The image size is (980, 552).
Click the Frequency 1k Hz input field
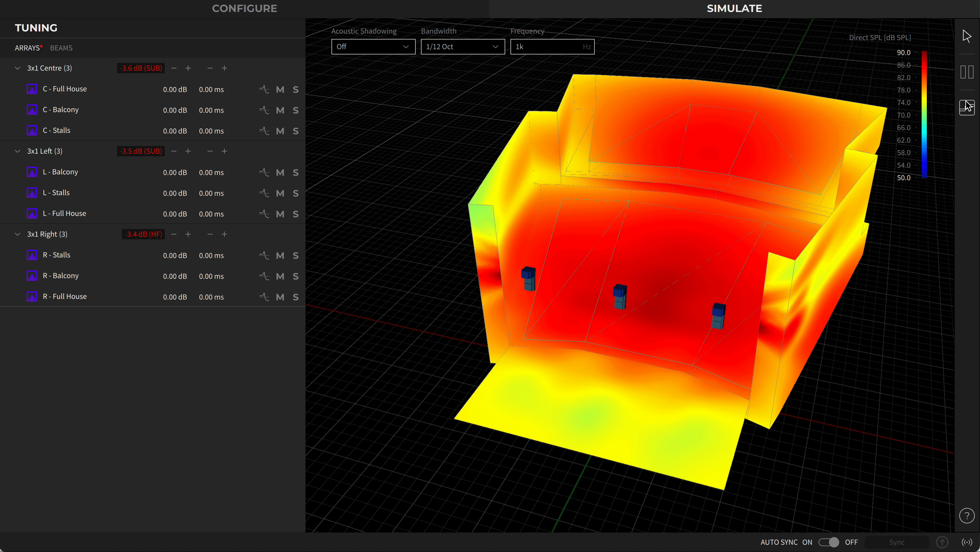(x=552, y=46)
